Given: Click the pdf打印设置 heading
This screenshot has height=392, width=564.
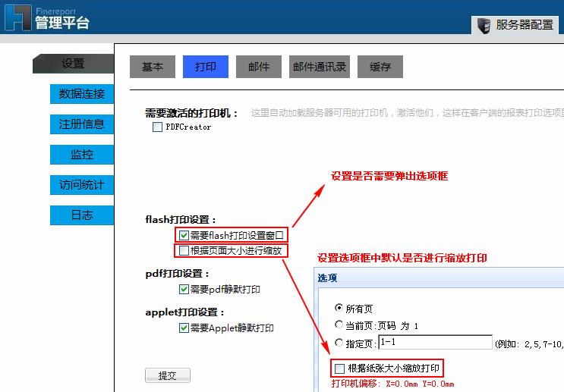Looking at the screenshot, I should pos(178,274).
